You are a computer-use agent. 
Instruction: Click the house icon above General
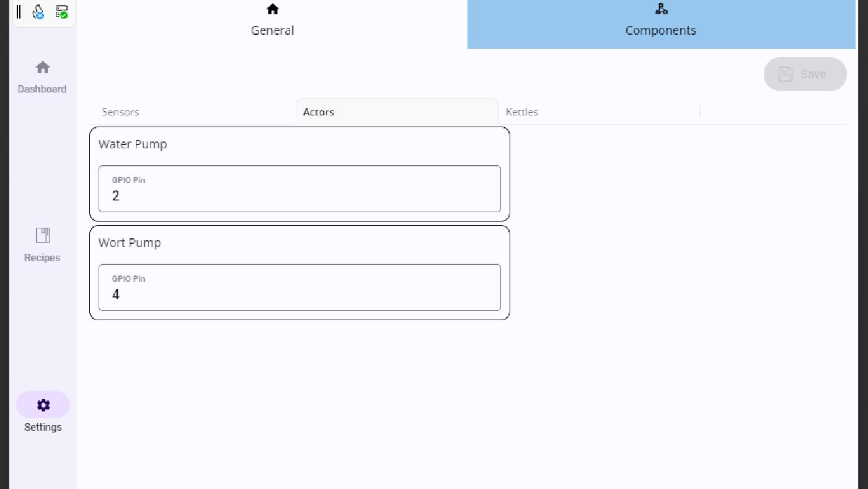click(272, 9)
